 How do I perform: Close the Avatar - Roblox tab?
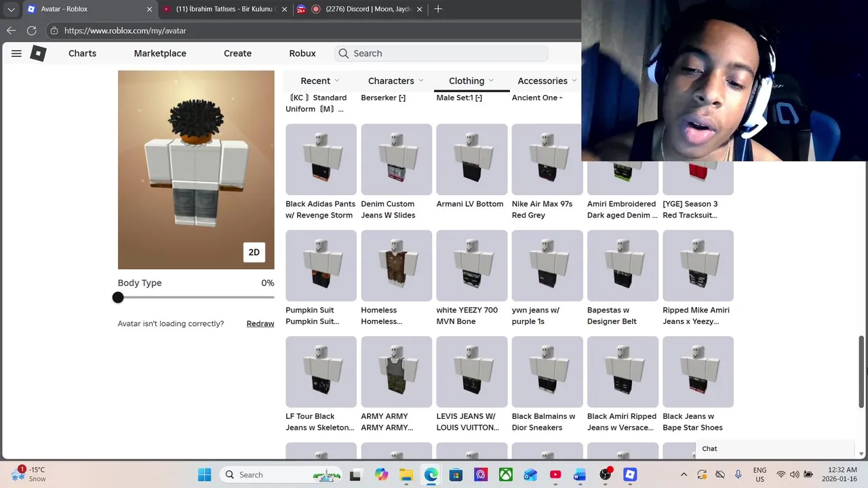(x=150, y=9)
